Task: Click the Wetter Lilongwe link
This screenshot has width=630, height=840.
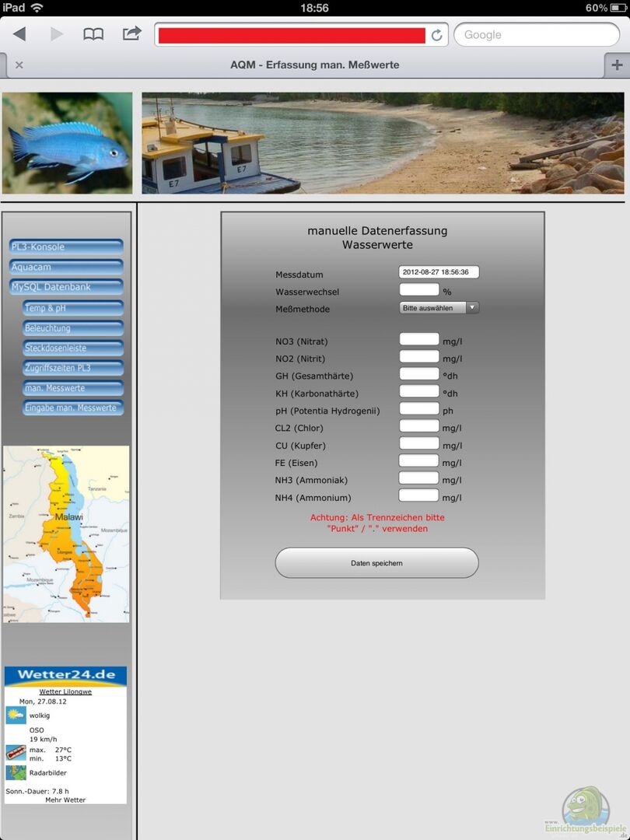Action: pyautogui.click(x=65, y=691)
